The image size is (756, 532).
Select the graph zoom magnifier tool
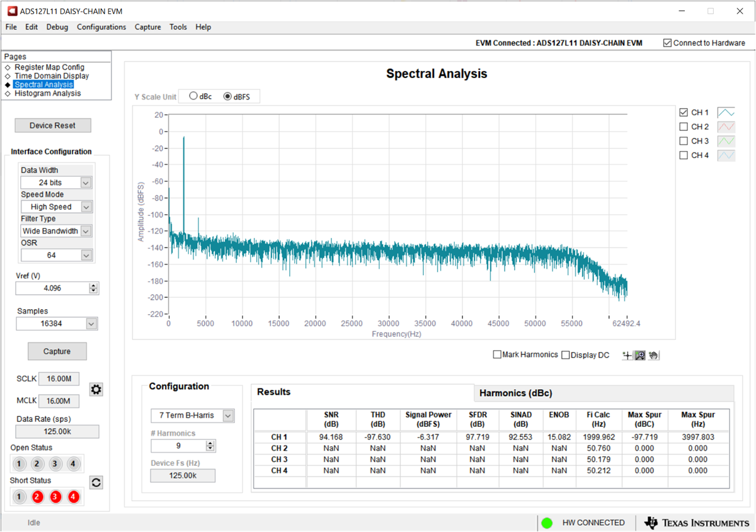[x=639, y=355]
